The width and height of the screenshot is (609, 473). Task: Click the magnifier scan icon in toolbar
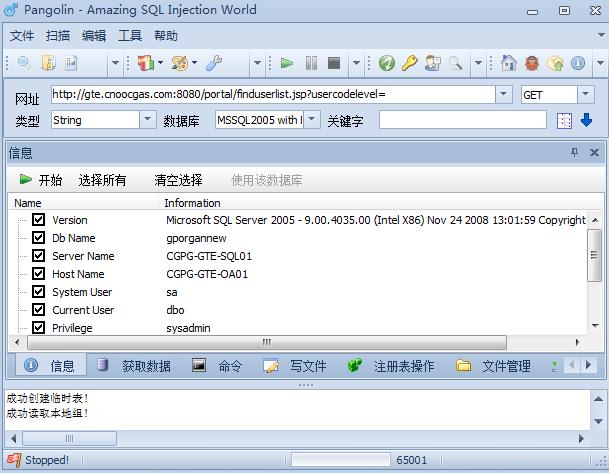tap(24, 63)
